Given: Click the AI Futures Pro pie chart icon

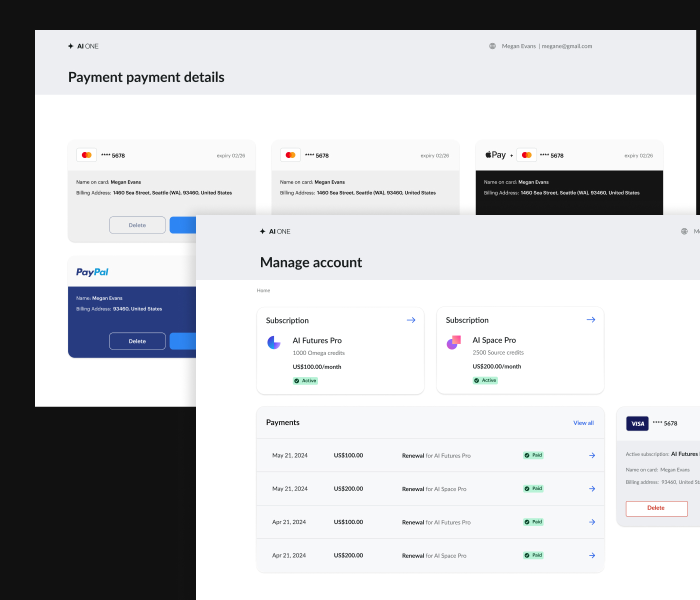Looking at the screenshot, I should coord(274,342).
